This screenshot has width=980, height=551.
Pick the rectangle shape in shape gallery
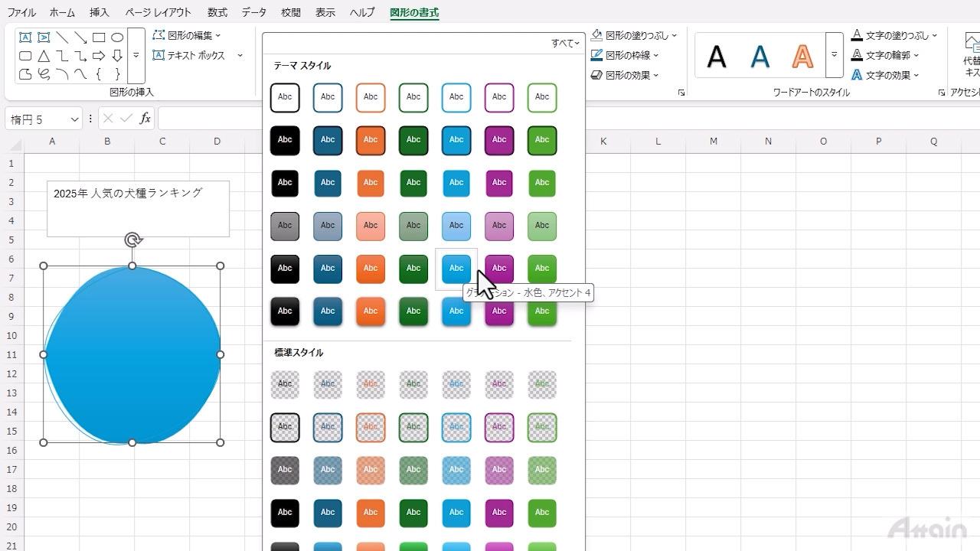tap(99, 37)
